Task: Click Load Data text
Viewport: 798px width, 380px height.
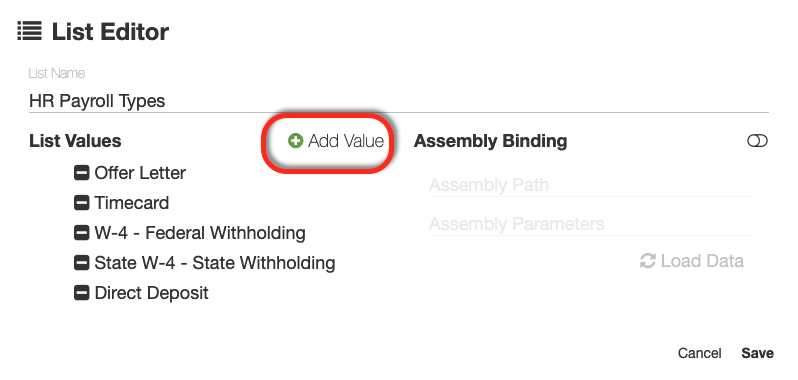Action: pos(702,261)
